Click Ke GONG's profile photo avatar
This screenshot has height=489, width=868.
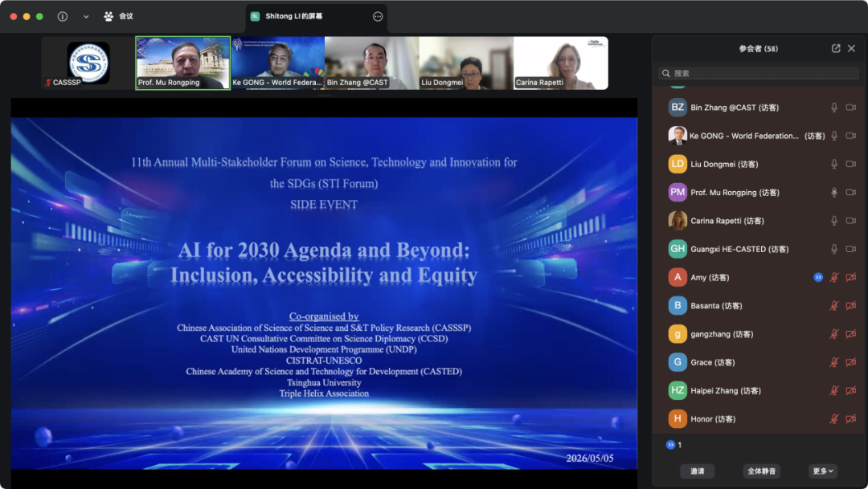[x=678, y=136]
